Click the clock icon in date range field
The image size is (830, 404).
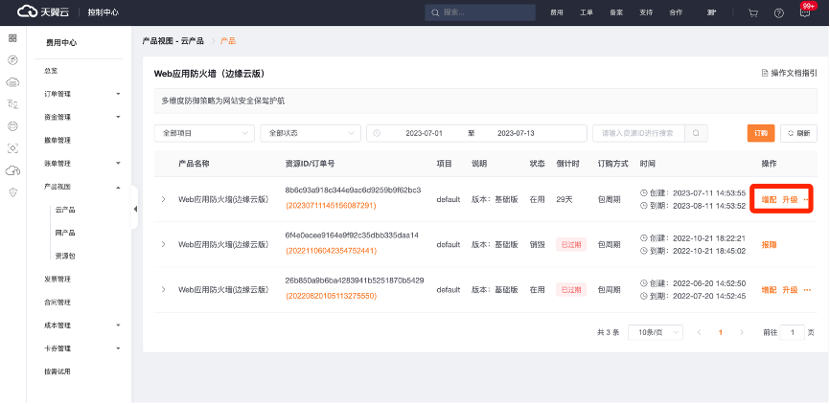click(377, 133)
